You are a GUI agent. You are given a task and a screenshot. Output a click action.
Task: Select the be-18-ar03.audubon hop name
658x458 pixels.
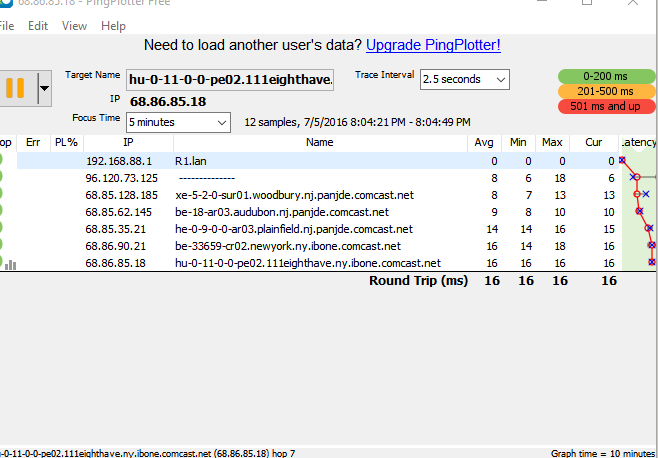[282, 212]
